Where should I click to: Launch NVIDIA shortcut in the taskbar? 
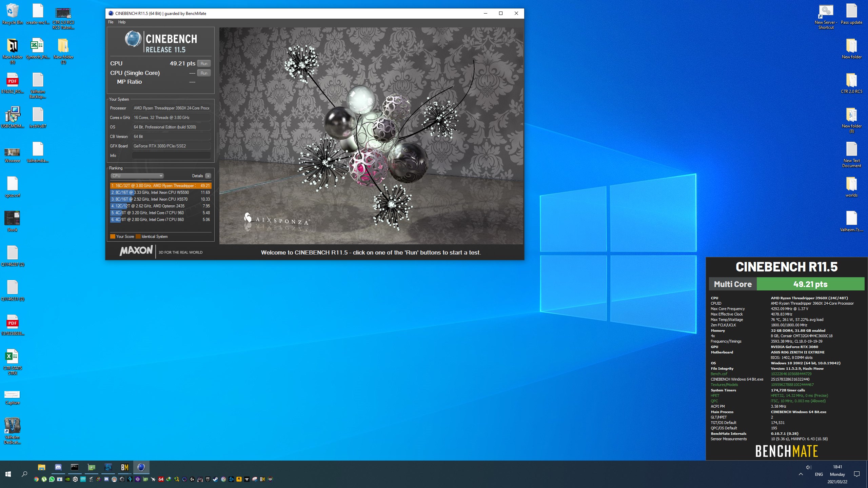67,479
